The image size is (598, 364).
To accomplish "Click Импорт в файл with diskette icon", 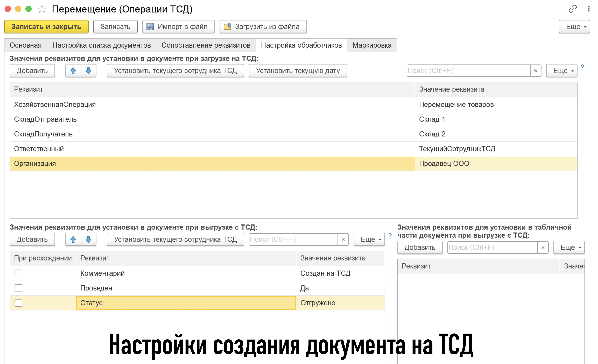I will [x=178, y=26].
